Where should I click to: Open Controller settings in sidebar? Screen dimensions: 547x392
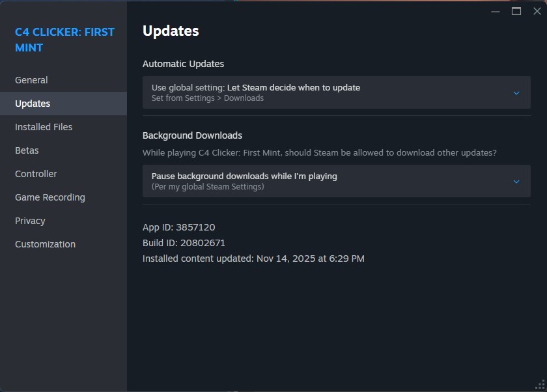36,174
